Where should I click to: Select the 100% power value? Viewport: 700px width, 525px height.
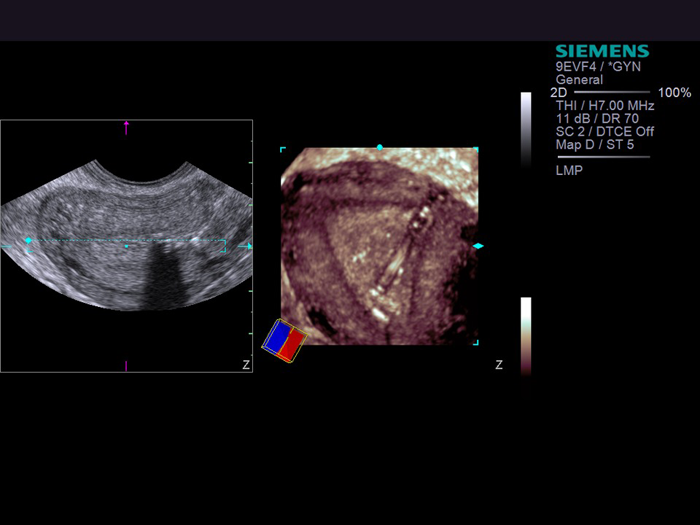[675, 93]
